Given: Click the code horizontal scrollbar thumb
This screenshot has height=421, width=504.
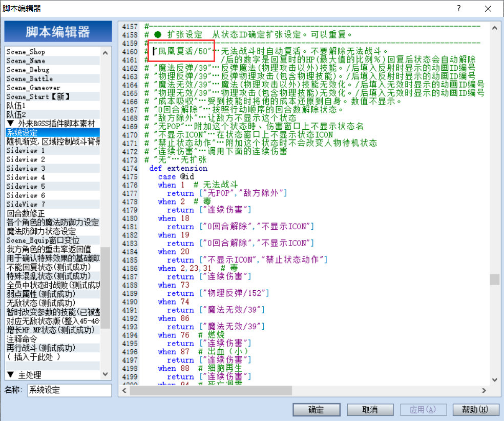Looking at the screenshot, I should [211, 390].
